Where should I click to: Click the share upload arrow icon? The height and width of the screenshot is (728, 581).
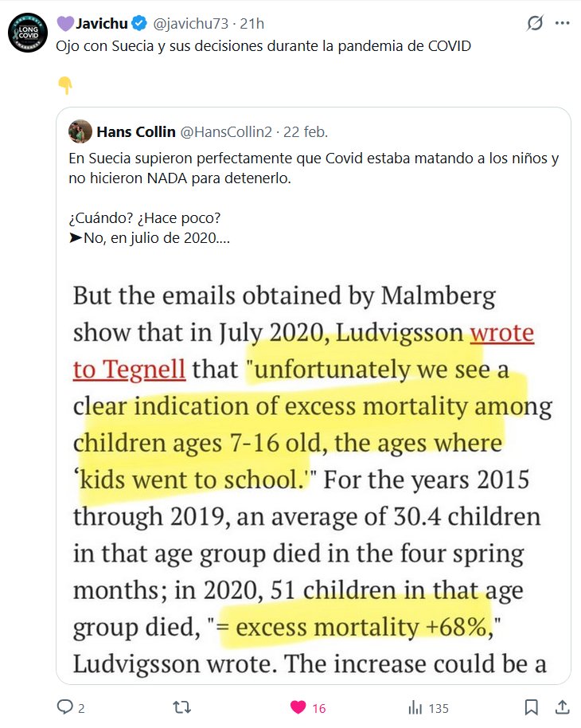(562, 706)
